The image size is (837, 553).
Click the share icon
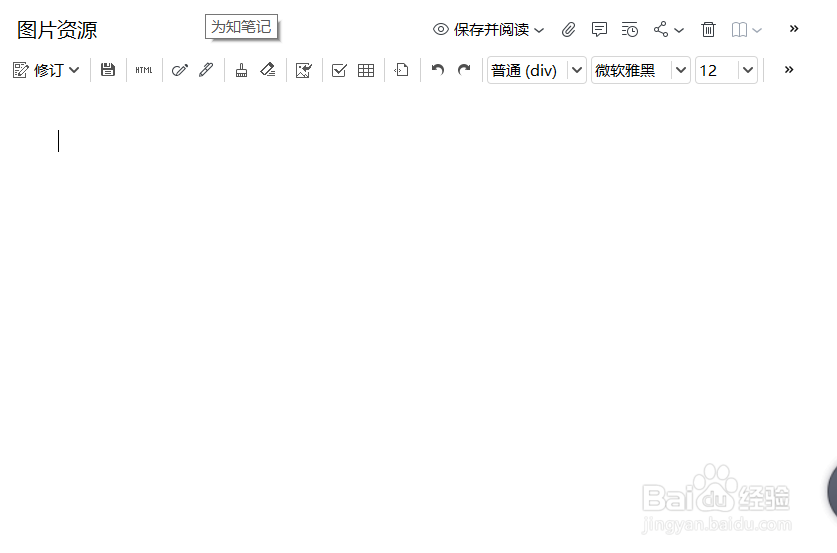[661, 29]
